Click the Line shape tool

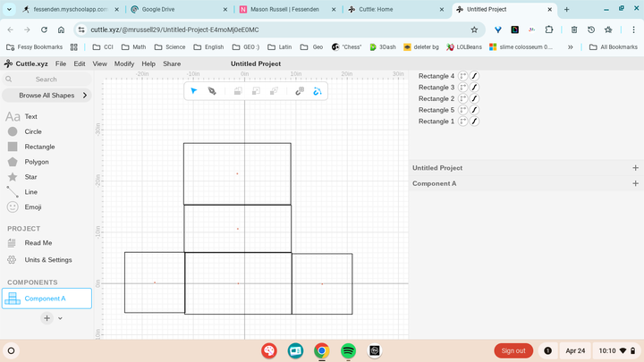pos(30,191)
